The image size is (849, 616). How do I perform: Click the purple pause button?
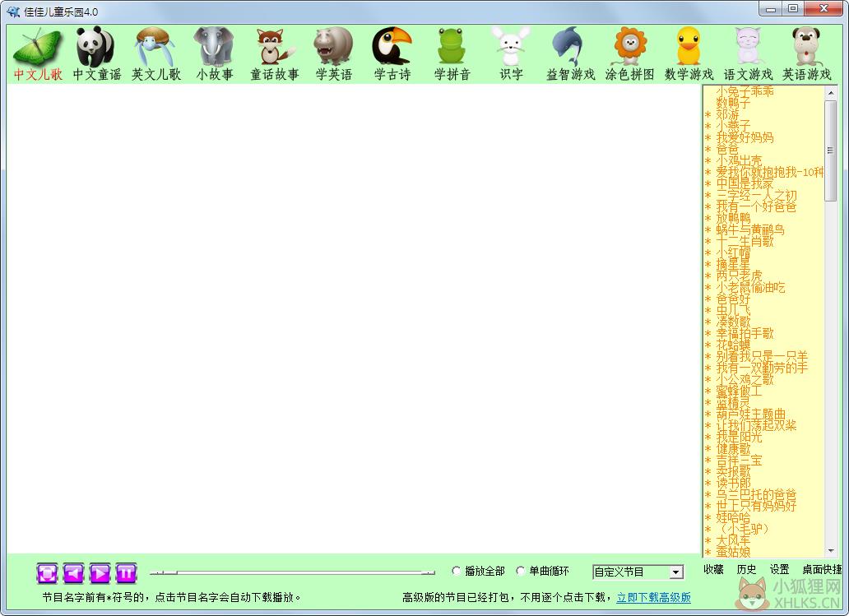[126, 572]
